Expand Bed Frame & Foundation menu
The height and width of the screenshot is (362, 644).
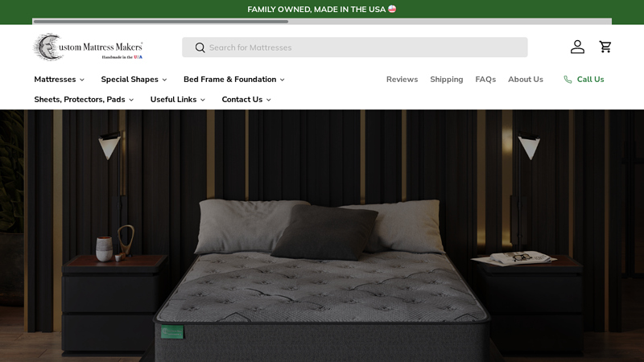tap(234, 79)
